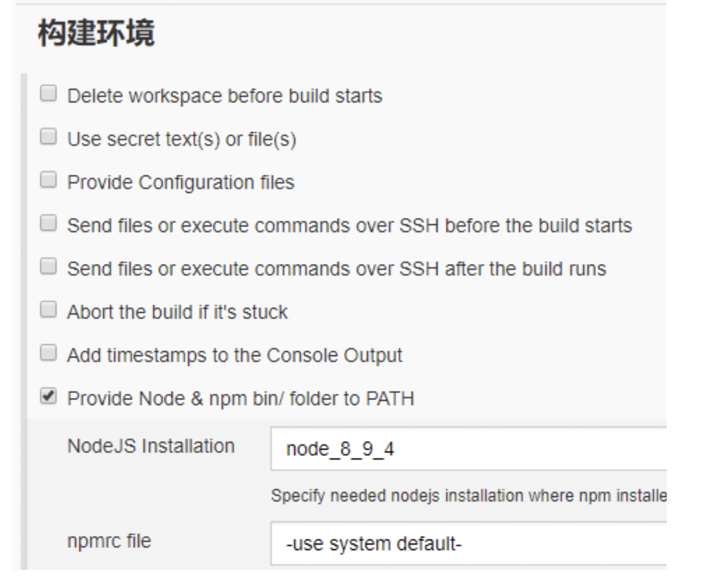Viewport: 707px width, 588px height.
Task: Click the Use secret text(s) or file(s) label
Action: click(182, 139)
